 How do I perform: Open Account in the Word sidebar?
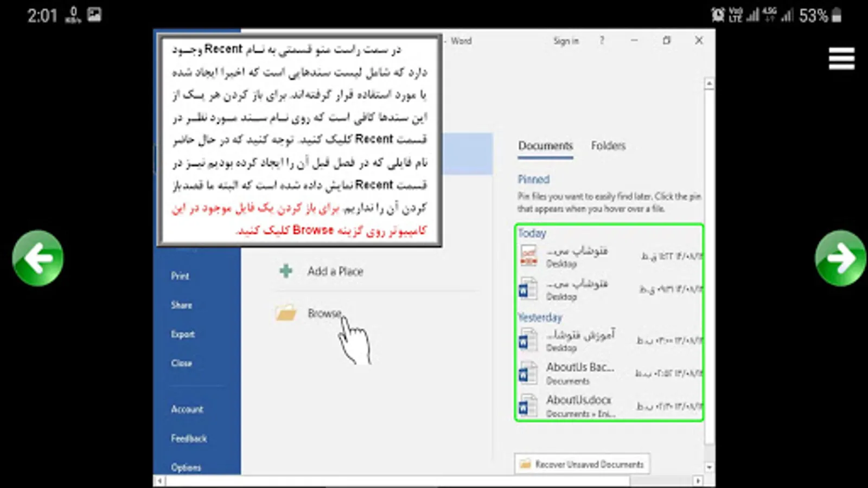pyautogui.click(x=187, y=409)
